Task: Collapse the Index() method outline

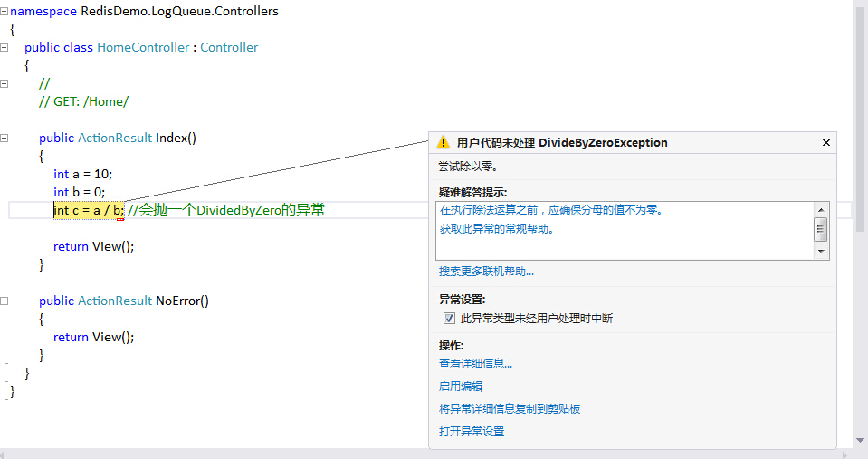Action: [x=5, y=138]
